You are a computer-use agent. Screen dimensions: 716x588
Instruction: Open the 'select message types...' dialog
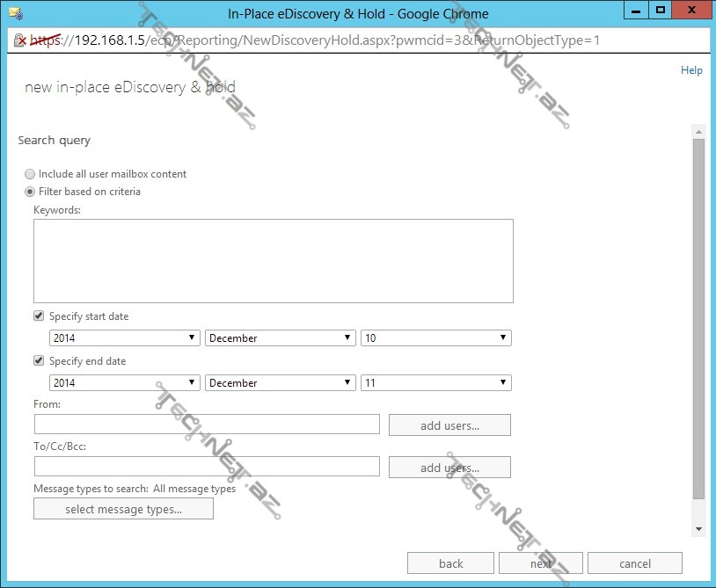[x=123, y=509]
